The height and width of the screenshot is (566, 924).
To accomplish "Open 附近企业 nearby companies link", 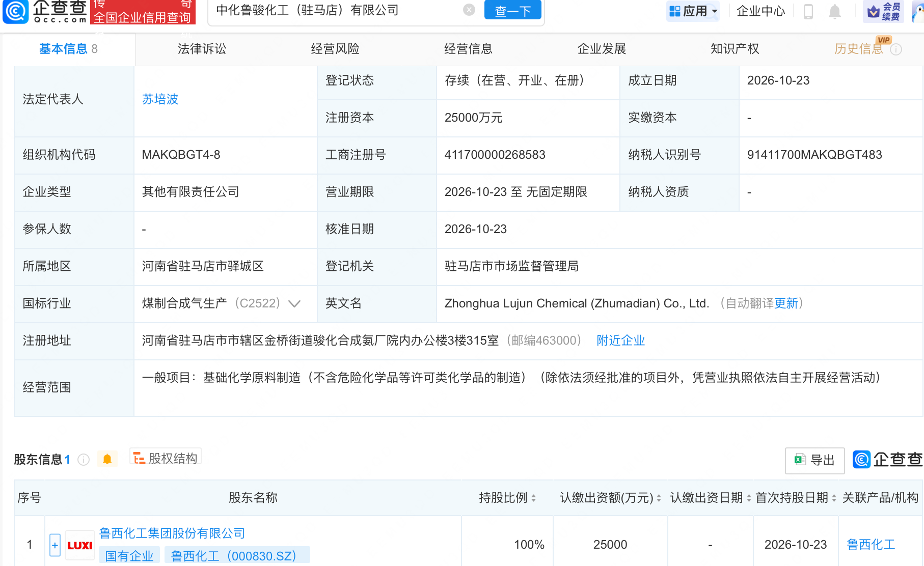I will (x=620, y=341).
